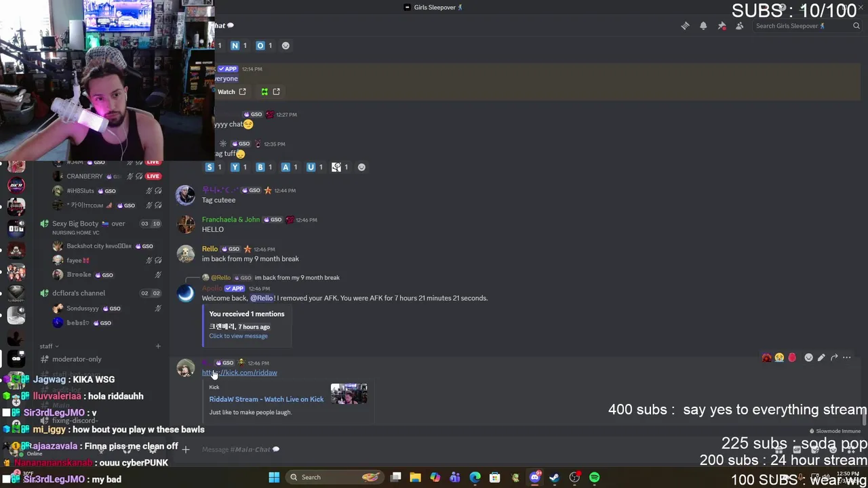Open Discord from the taskbar
The width and height of the screenshot is (868, 488).
pyautogui.click(x=534, y=477)
